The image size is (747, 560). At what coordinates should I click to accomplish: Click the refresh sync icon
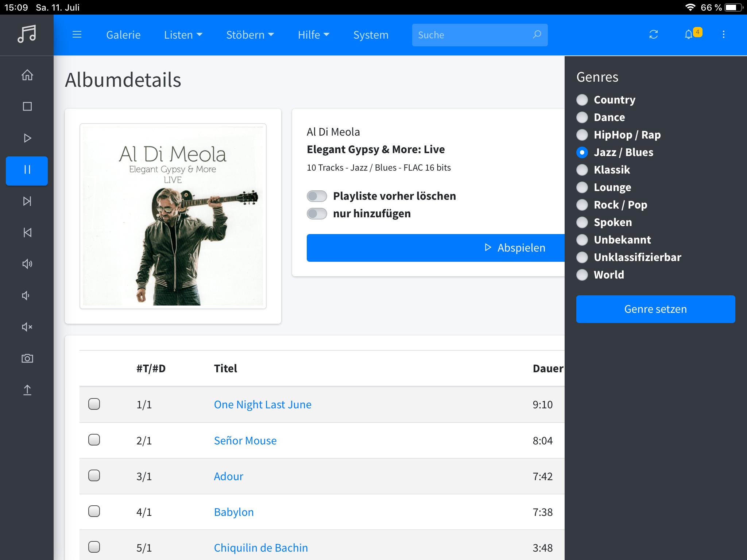click(x=654, y=35)
